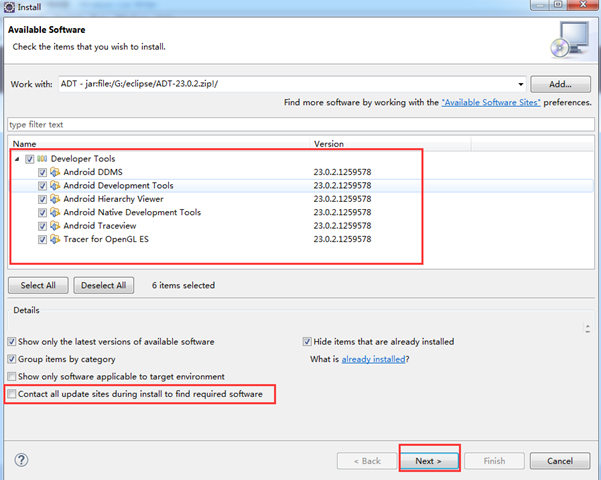Select the Android DDMS row text
Image resolution: width=601 pixels, height=480 pixels.
[93, 172]
